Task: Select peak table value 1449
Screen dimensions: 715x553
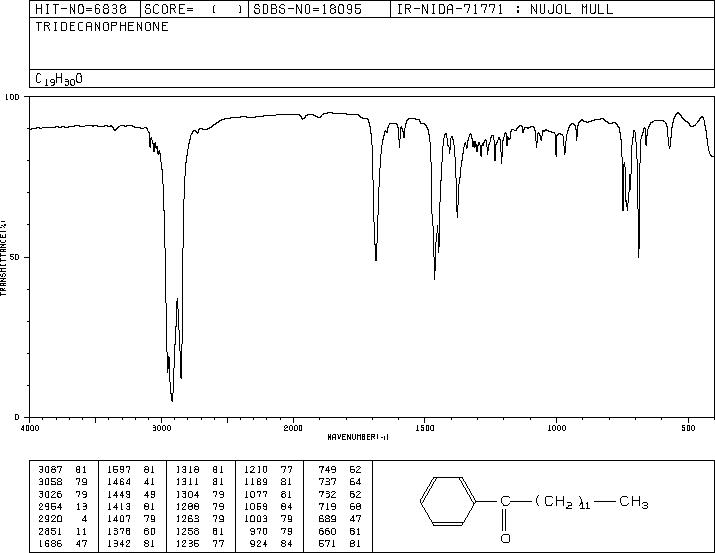Action: click(x=119, y=494)
